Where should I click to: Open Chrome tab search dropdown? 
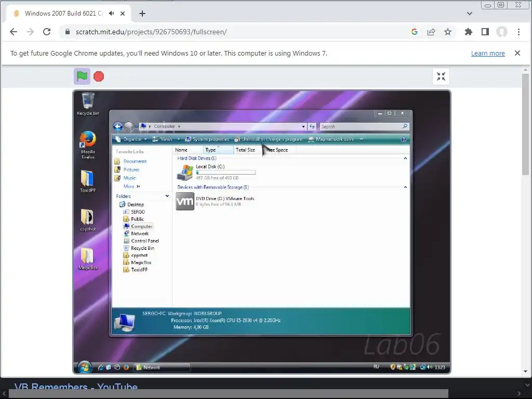[x=470, y=14]
